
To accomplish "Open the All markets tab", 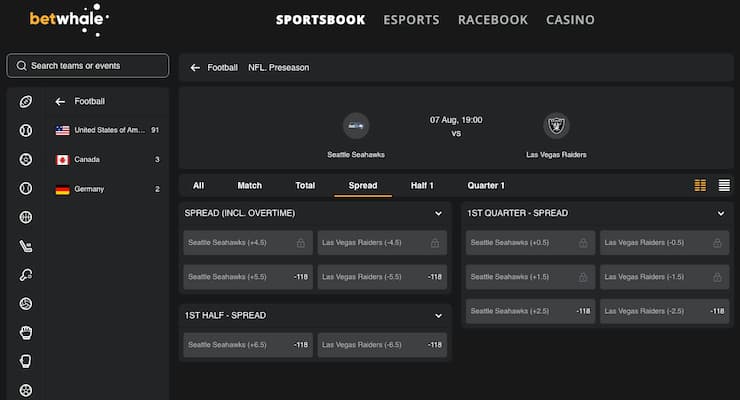I will [199, 186].
